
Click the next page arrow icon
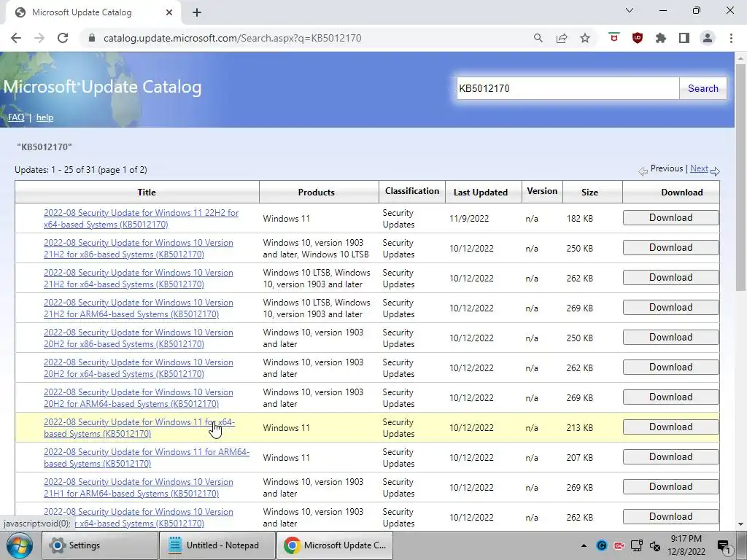pos(715,171)
